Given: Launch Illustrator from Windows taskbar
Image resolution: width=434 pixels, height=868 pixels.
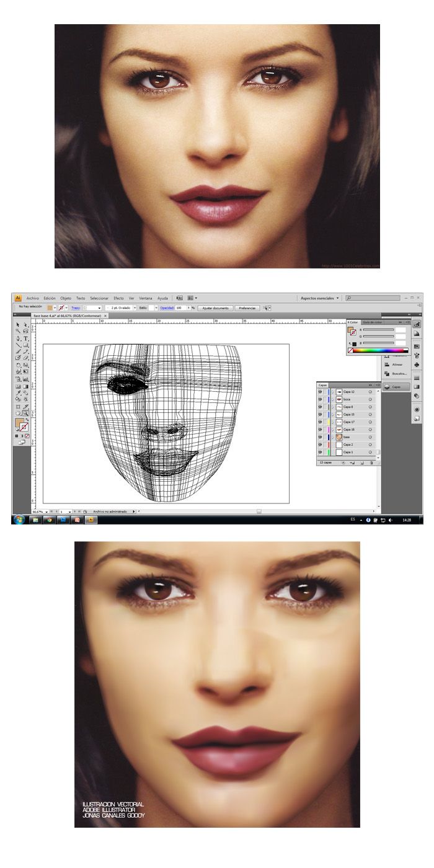Looking at the screenshot, I should coord(91,520).
